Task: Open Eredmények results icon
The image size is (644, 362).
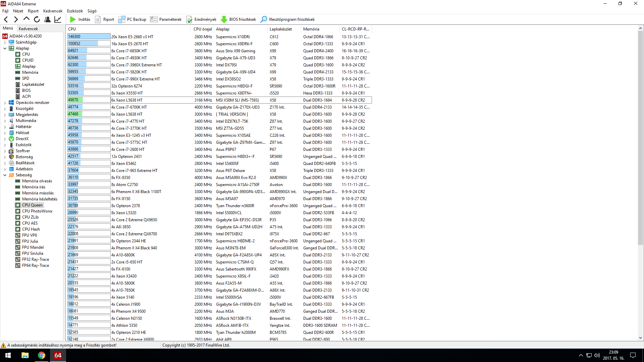Action: pyautogui.click(x=189, y=19)
